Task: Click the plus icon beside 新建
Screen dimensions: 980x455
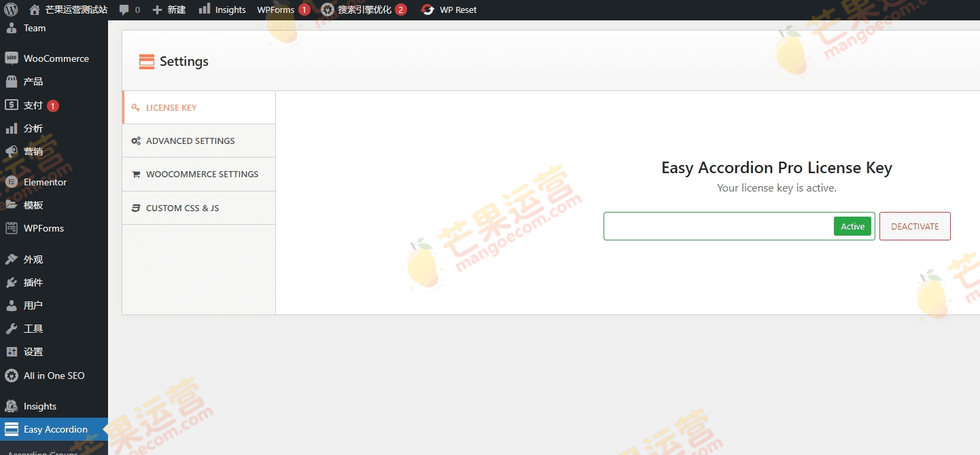Action: coord(157,10)
